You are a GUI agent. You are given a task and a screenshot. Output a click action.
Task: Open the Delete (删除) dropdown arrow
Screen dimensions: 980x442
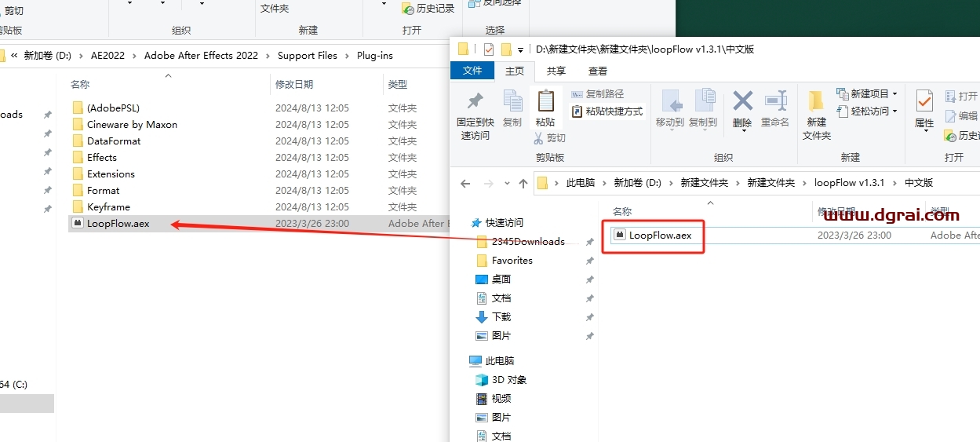(742, 132)
